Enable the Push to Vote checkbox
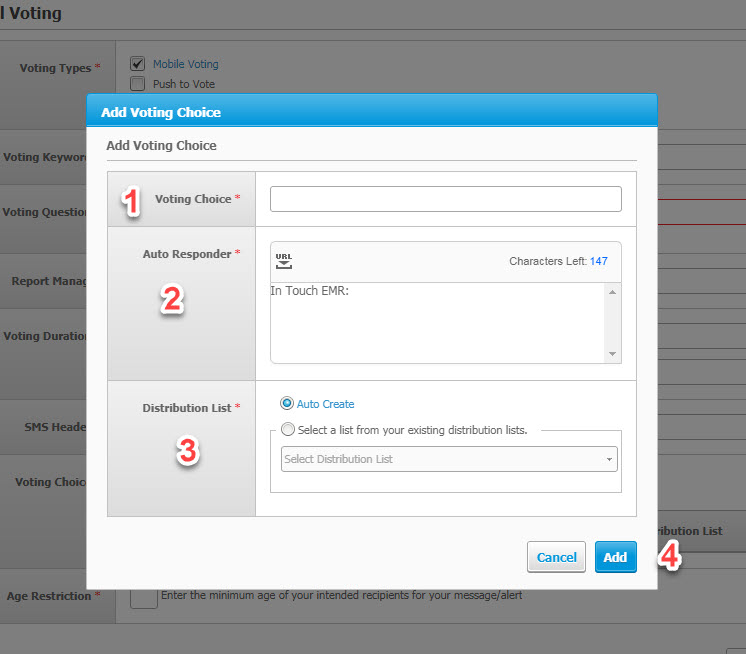746x654 pixels. (138, 84)
